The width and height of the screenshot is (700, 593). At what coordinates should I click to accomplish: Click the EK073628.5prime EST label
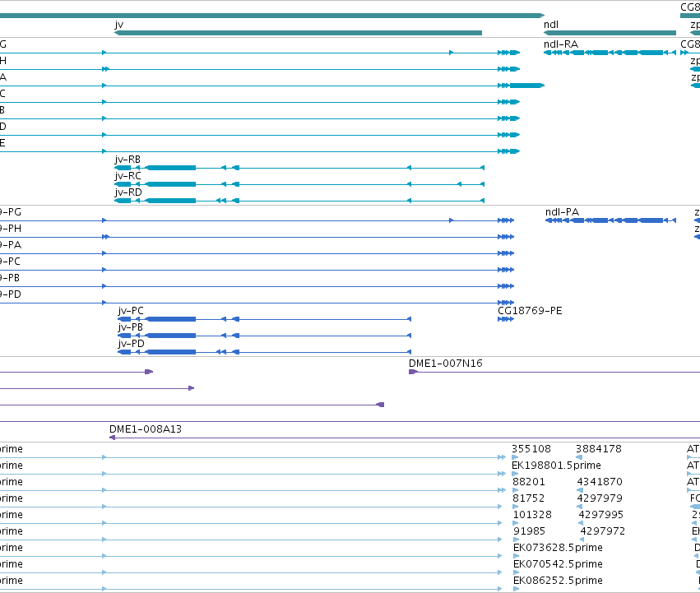tap(558, 548)
